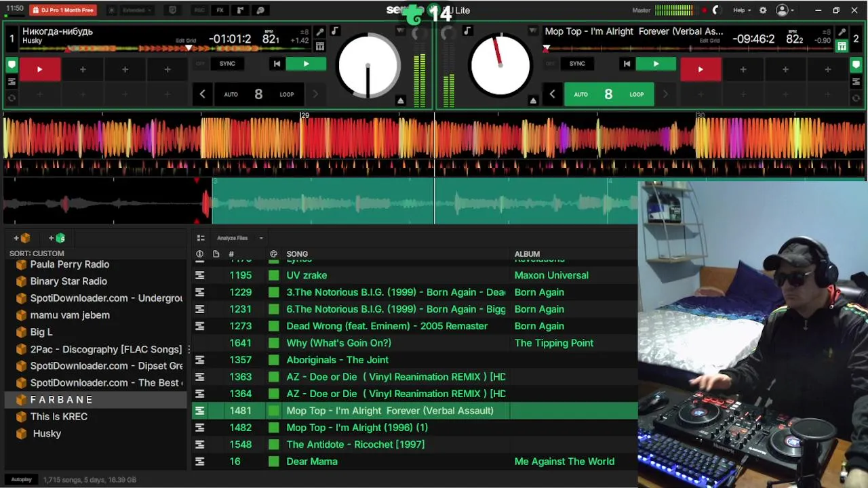
Task: Open the FX panel
Action: 220,10
